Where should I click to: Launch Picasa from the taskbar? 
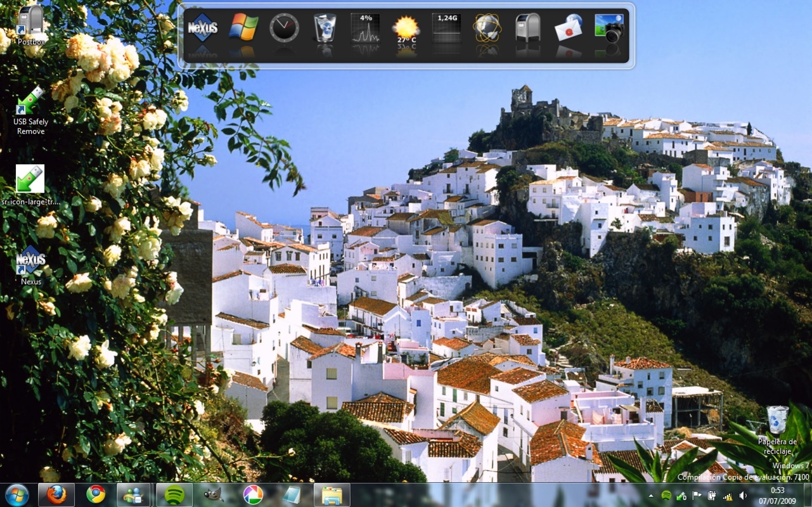click(x=252, y=495)
